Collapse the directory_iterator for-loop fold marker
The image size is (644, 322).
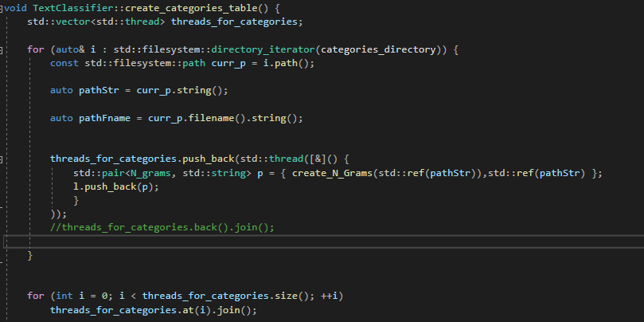coord(2,49)
